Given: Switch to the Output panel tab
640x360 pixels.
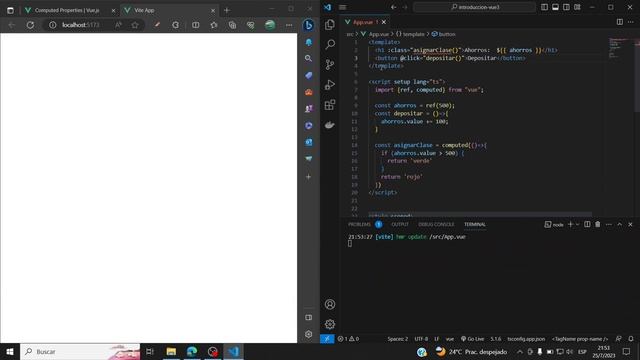Looking at the screenshot, I should (x=400, y=224).
